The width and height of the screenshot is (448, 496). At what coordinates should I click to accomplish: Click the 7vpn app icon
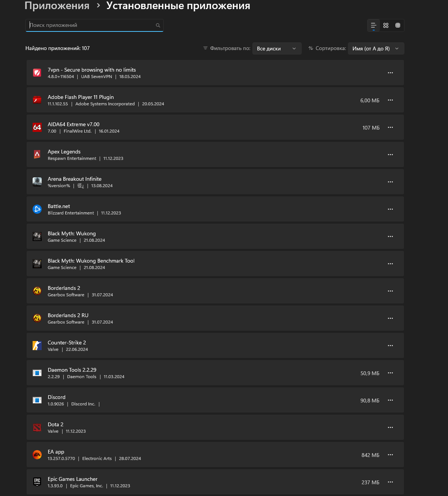tap(37, 73)
